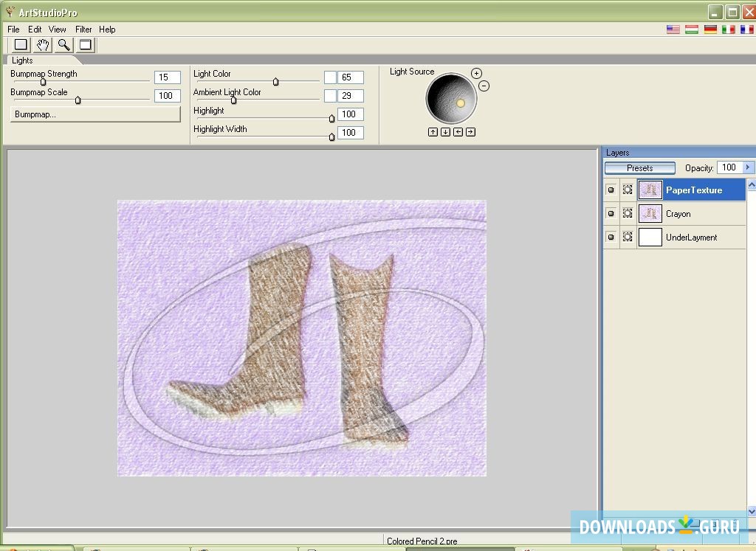The width and height of the screenshot is (756, 551).
Task: Move light source up with arrow button
Action: [433, 132]
